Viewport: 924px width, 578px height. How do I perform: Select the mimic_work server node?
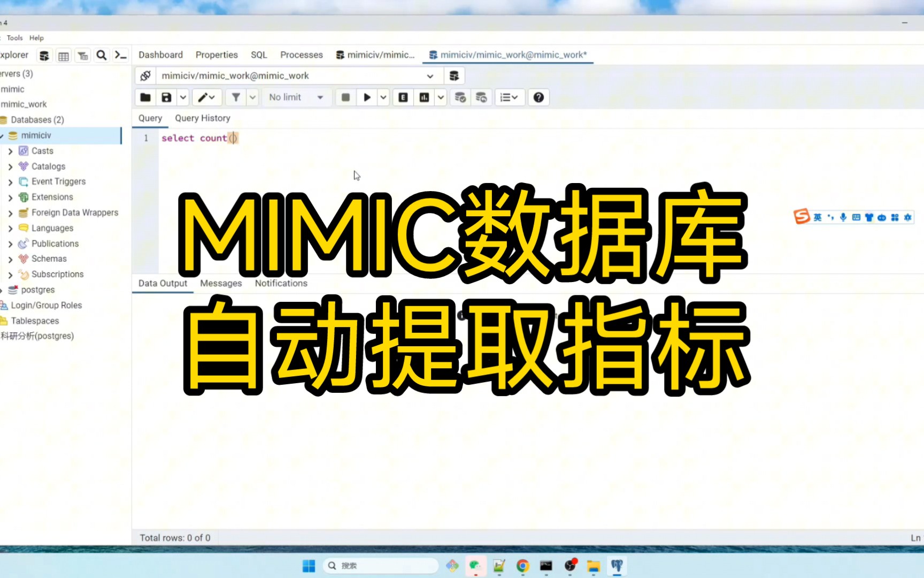pyautogui.click(x=24, y=104)
